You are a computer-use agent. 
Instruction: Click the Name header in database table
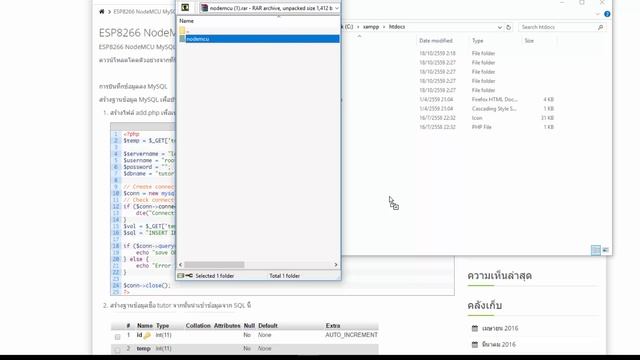point(144,326)
